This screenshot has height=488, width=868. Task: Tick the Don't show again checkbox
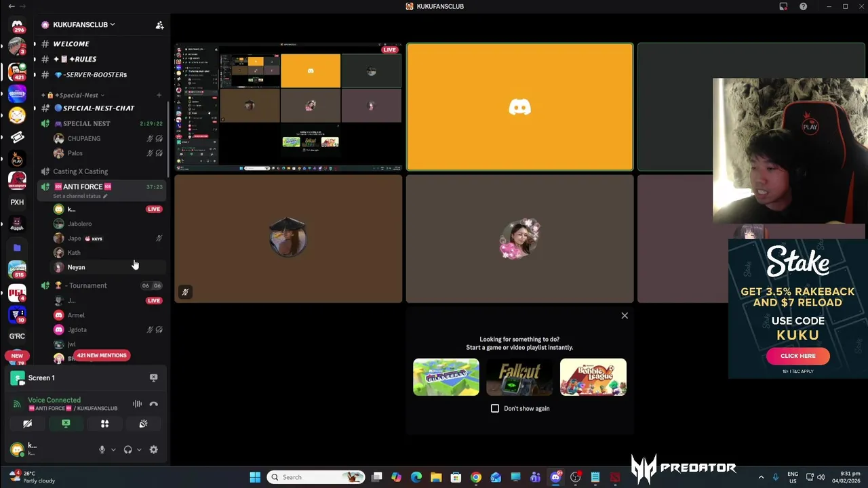pyautogui.click(x=495, y=408)
